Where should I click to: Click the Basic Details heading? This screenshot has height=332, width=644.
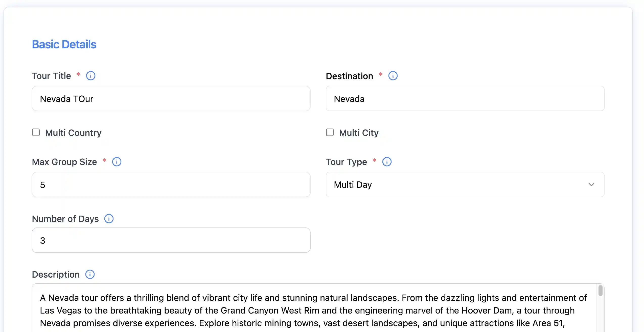coord(64,45)
